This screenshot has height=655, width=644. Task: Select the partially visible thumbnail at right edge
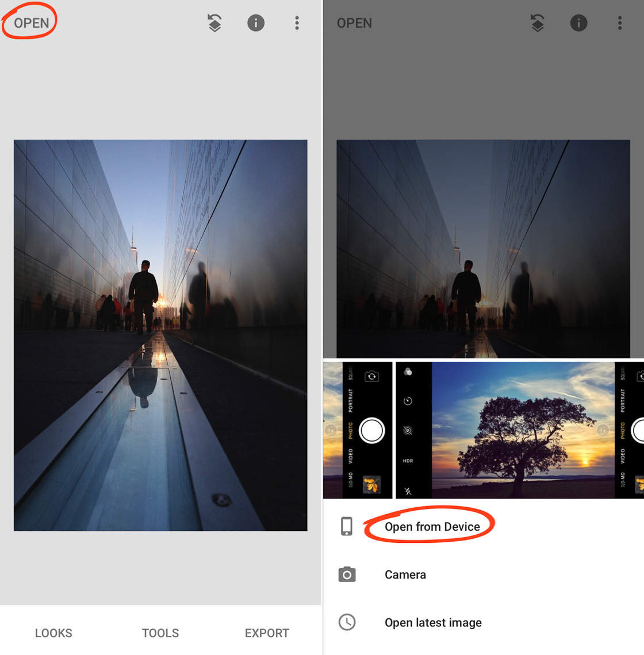pyautogui.click(x=630, y=430)
